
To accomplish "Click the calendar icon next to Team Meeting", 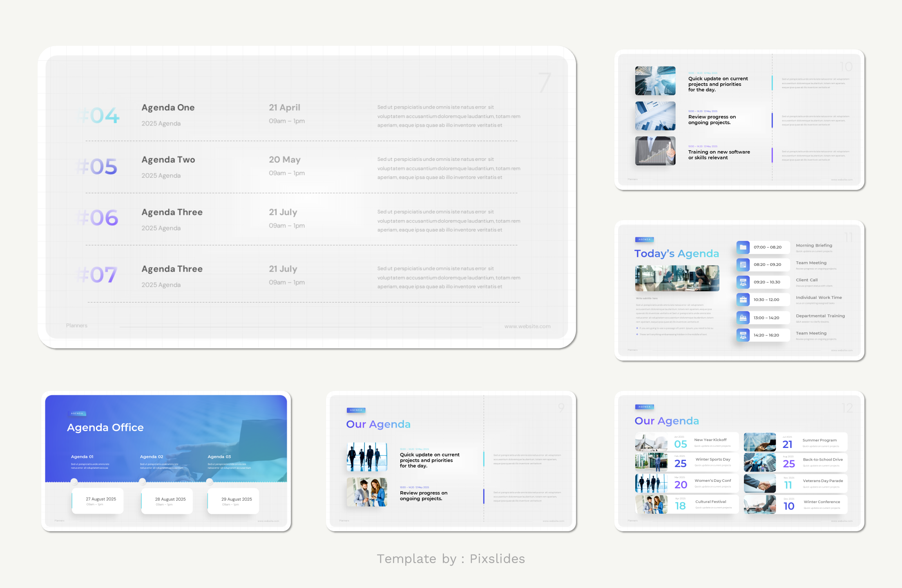I will tap(743, 265).
